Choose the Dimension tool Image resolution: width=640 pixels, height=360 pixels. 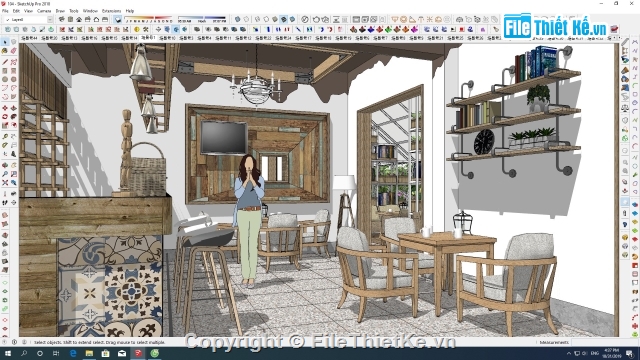click(x=13, y=136)
